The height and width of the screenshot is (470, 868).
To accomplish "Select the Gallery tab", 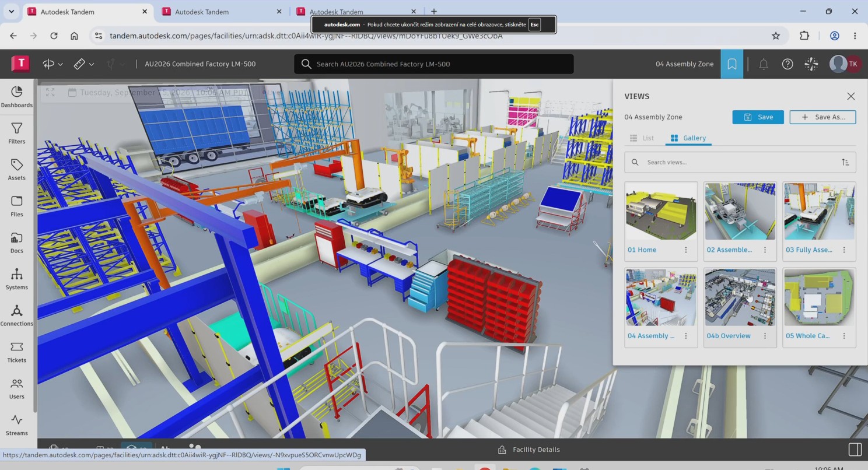I will coord(688,138).
